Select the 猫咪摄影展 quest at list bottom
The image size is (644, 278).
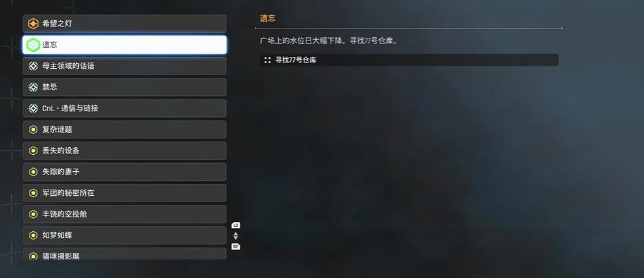coord(124,254)
